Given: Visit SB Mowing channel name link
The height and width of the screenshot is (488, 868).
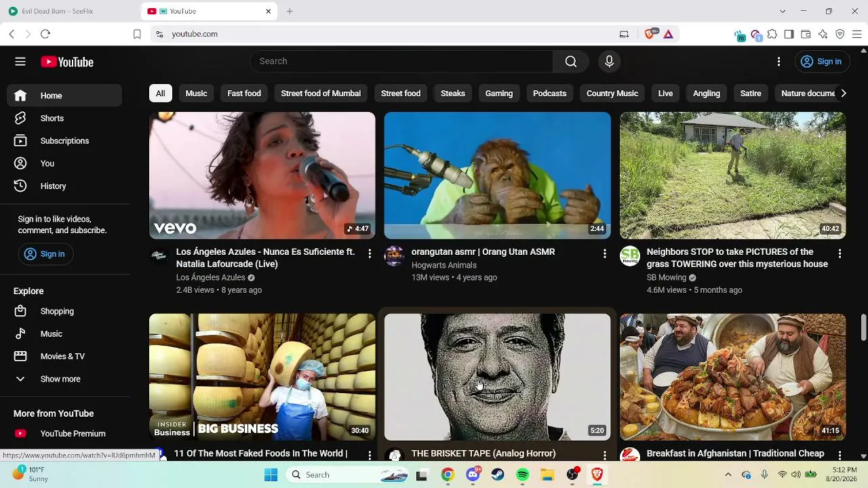Looking at the screenshot, I should pos(667,278).
